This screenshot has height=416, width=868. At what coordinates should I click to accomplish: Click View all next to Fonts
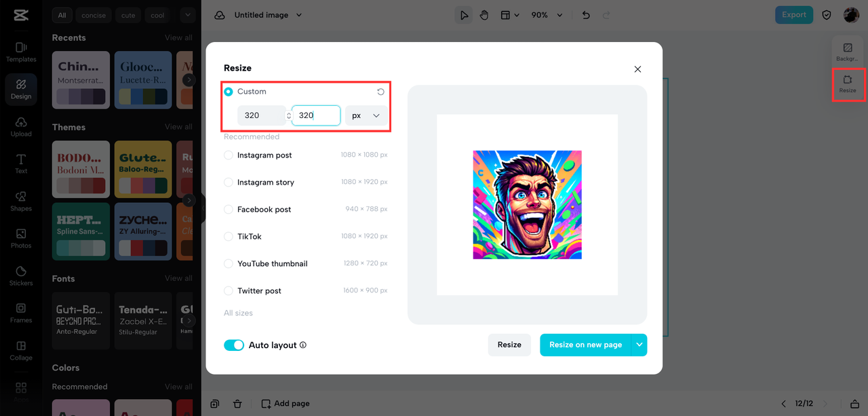[178, 278]
